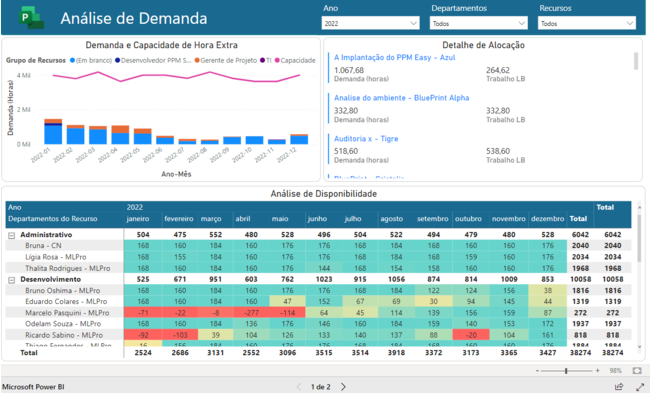Screen dimensions: 650x393
Task: Collapse the Administrativo group
Action: 12,235
